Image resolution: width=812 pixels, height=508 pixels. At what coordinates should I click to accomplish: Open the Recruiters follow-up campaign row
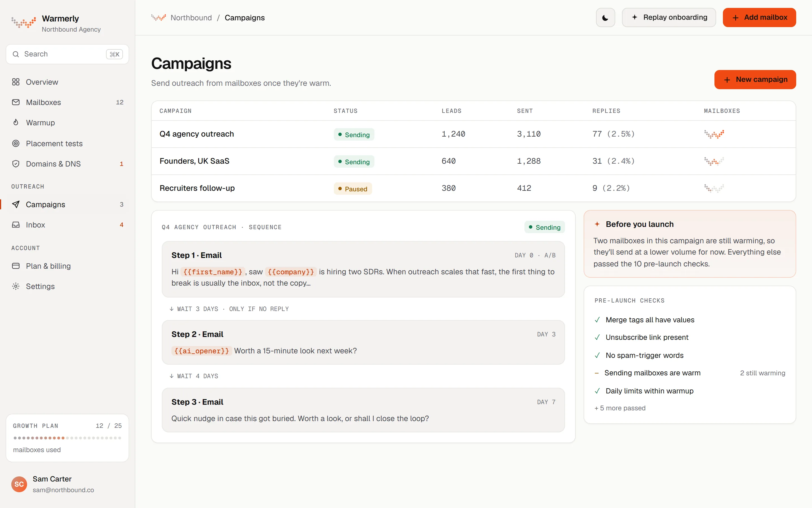coord(473,188)
